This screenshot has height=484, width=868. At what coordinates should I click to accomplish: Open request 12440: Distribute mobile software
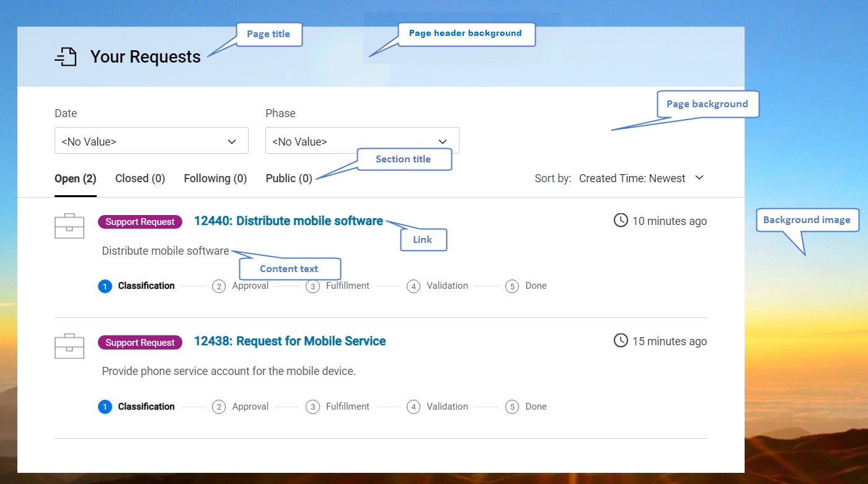pos(288,221)
